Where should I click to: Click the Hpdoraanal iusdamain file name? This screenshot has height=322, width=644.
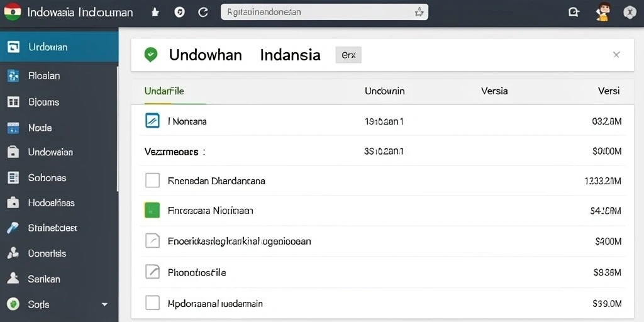pos(215,304)
